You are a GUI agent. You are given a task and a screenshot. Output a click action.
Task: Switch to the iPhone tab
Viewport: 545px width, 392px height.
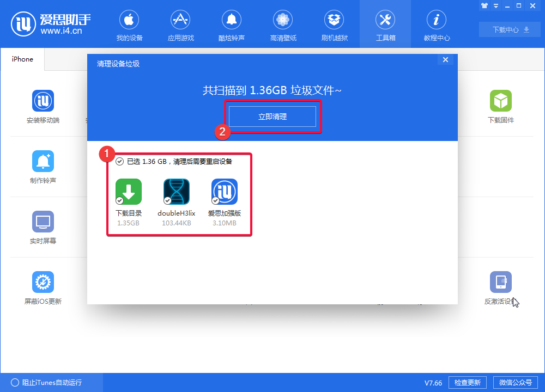22,59
